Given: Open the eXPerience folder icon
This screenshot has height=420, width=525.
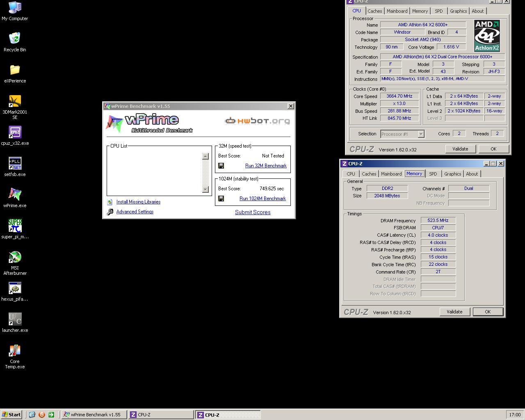Looking at the screenshot, I should click(x=15, y=73).
